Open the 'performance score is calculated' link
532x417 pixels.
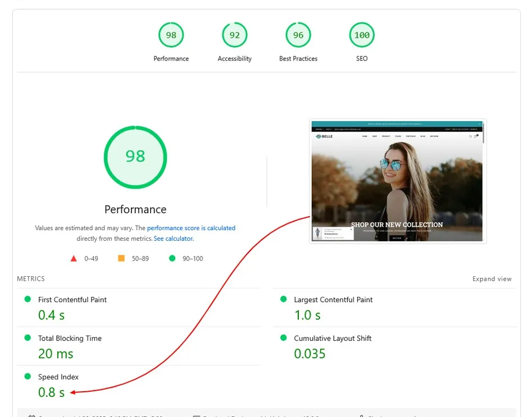tap(191, 228)
